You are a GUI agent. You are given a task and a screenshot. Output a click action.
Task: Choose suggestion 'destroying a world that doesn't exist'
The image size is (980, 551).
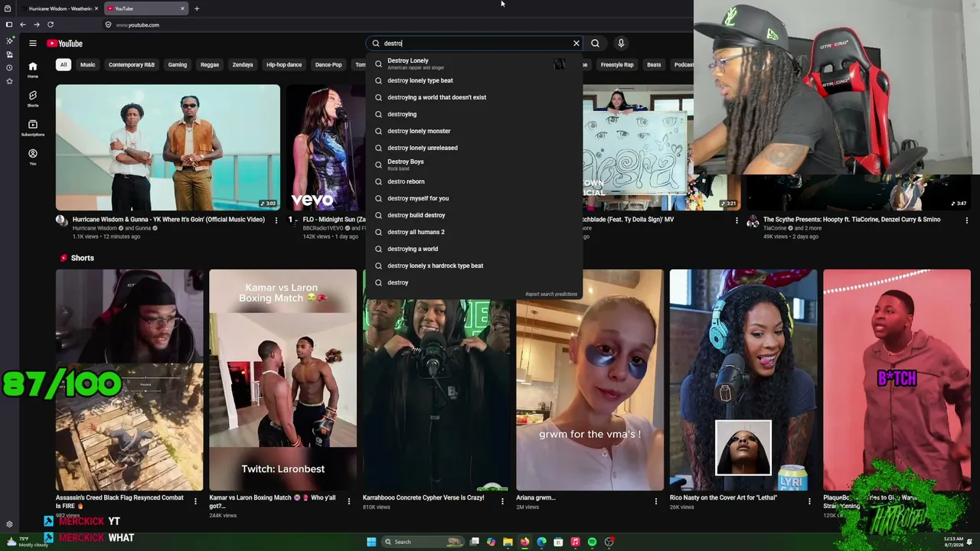tap(474, 97)
